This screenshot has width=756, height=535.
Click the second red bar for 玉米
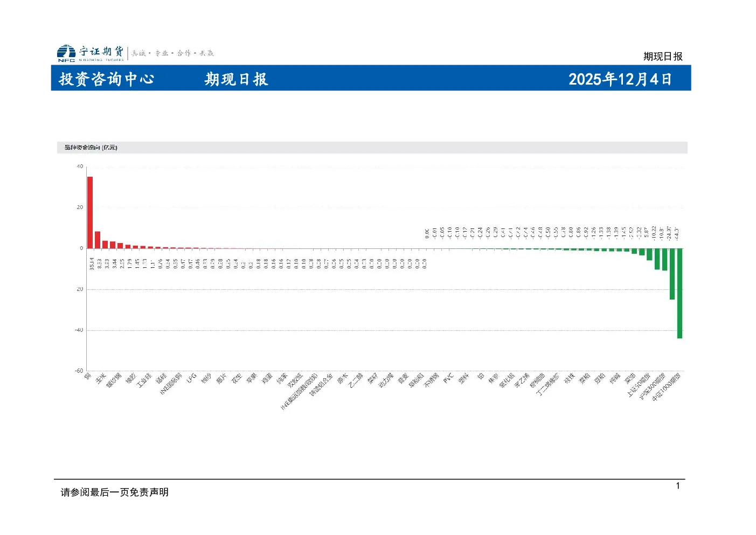coord(98,240)
